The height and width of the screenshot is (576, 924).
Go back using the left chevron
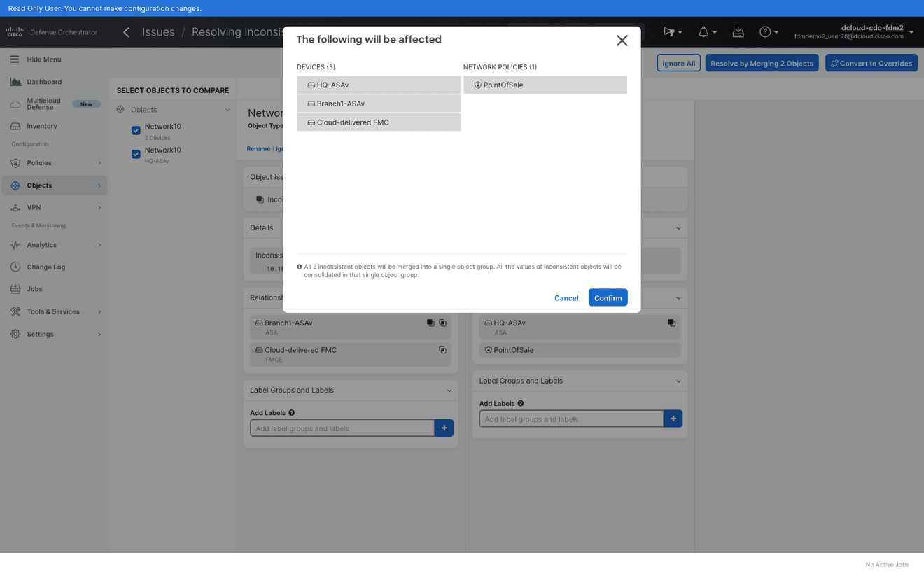click(x=126, y=32)
